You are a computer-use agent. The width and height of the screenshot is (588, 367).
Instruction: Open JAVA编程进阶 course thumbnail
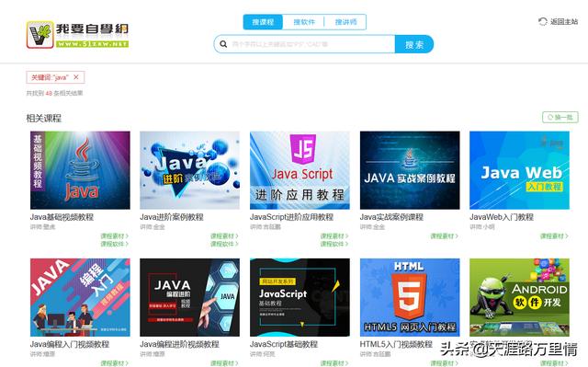coord(190,297)
